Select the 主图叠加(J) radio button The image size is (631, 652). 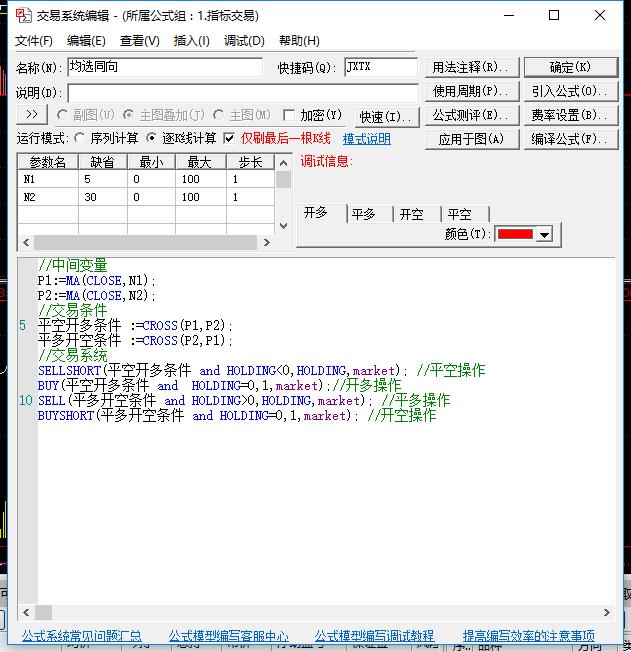pyautogui.click(x=129, y=115)
